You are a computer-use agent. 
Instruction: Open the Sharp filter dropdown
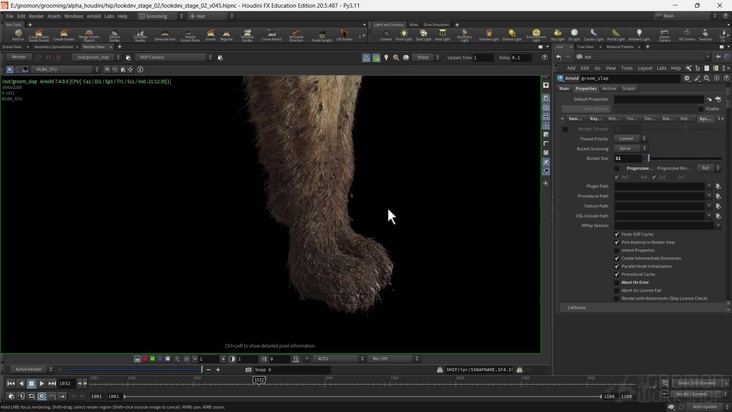click(427, 57)
